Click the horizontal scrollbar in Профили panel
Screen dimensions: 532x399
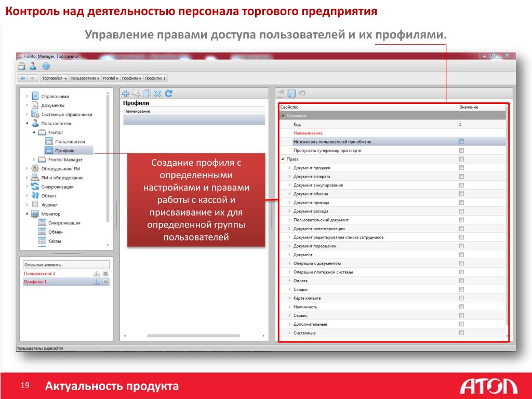tap(193, 336)
